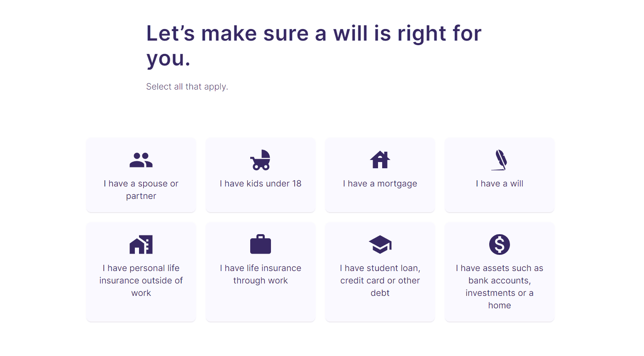Toggle "I have personal life insurance outside of work" text
The width and height of the screenshot is (644, 356).
141,281
